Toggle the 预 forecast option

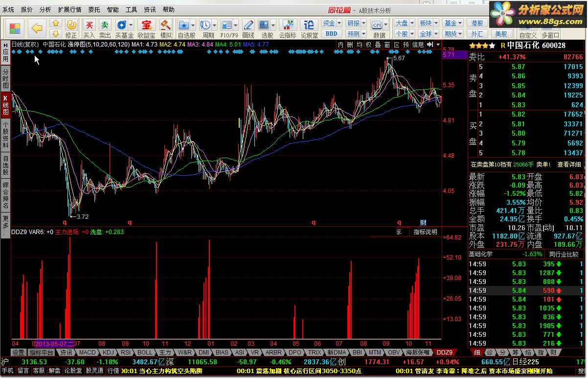(406, 45)
